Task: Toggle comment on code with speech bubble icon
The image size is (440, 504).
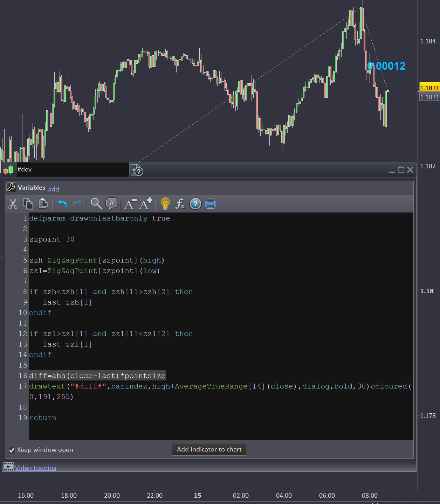Action: [111, 204]
